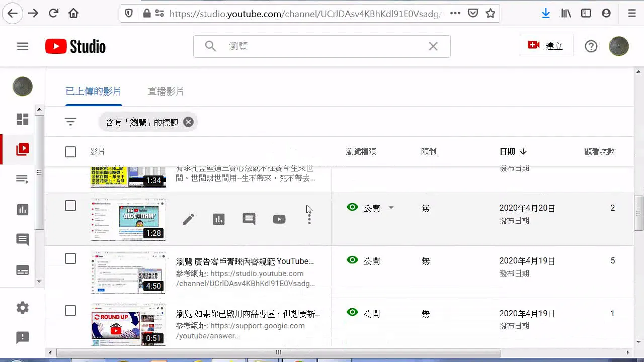Go back to previous page in browser
The width and height of the screenshot is (644, 362).
[x=13, y=14]
